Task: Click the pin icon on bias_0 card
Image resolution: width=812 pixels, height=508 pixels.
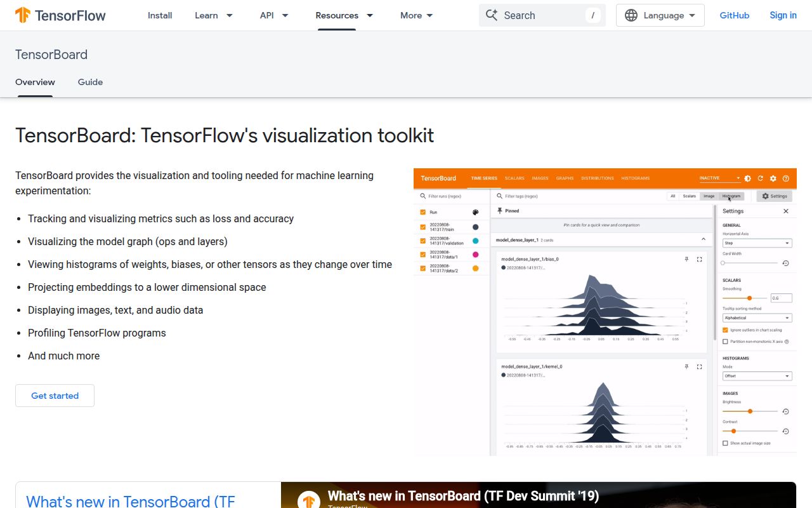Action: 686,259
